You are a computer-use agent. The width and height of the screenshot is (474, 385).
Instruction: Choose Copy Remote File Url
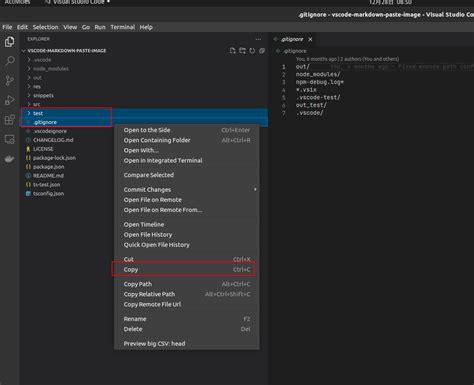pyautogui.click(x=187, y=304)
